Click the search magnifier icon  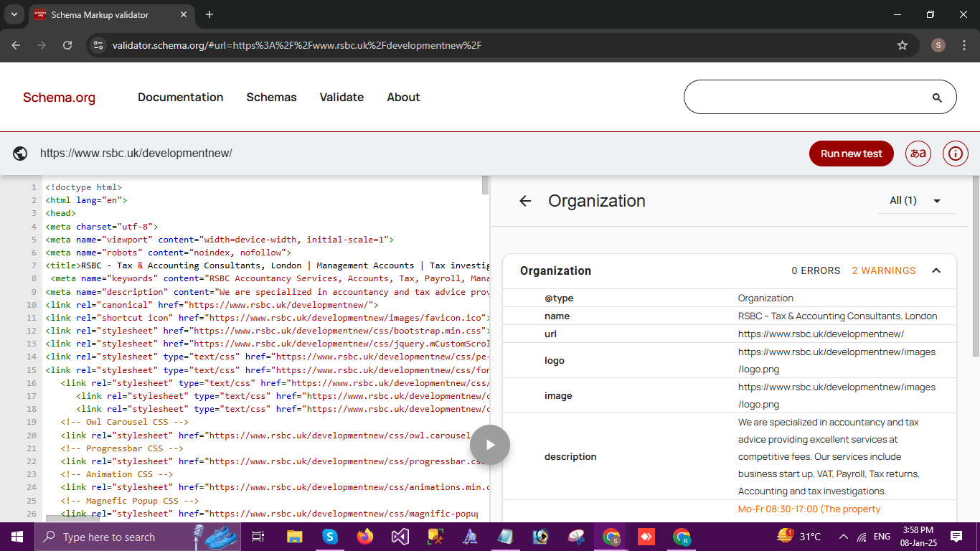click(937, 98)
